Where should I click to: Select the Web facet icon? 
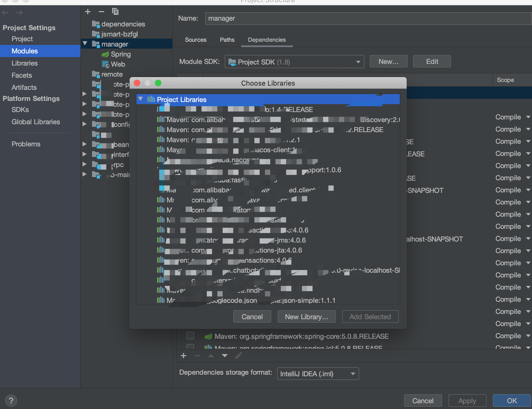pyautogui.click(x=106, y=64)
